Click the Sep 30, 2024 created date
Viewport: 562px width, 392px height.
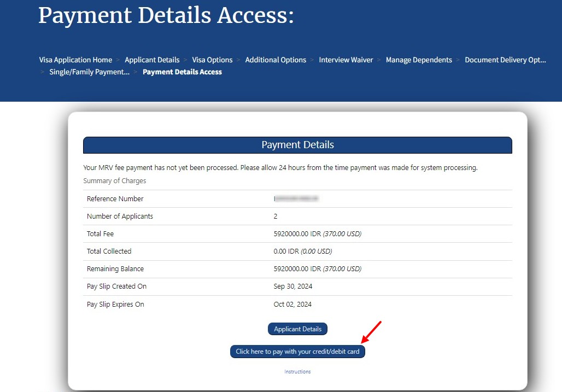tap(292, 286)
